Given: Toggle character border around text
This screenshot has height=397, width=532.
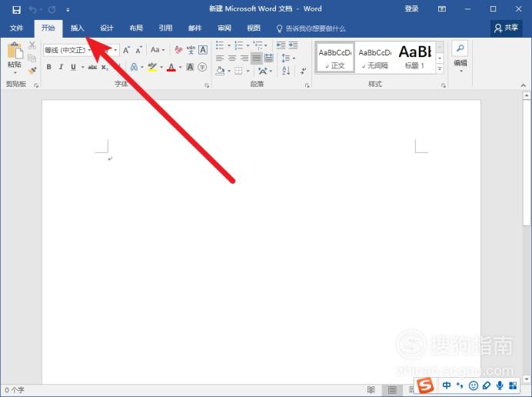Looking at the screenshot, I should coord(203,50).
